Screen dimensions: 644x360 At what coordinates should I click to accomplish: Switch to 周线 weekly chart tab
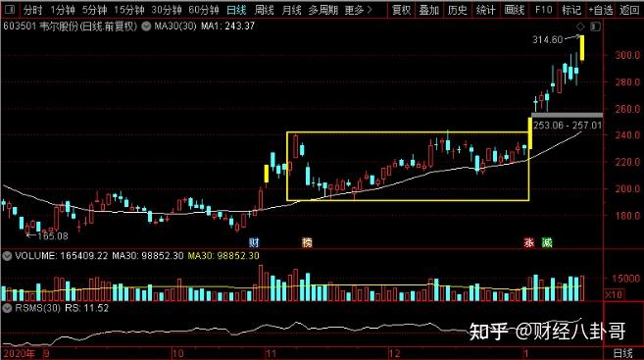pos(264,10)
